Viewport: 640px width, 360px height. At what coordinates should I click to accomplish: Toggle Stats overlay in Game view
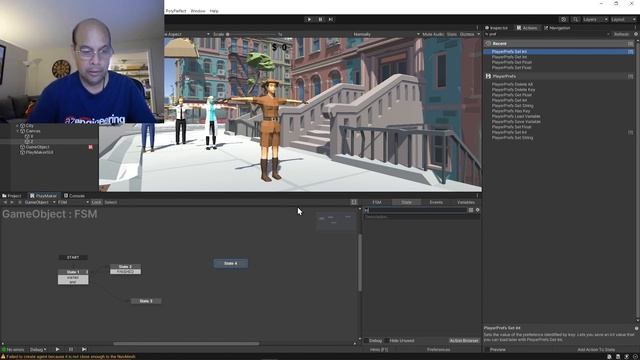[452, 34]
